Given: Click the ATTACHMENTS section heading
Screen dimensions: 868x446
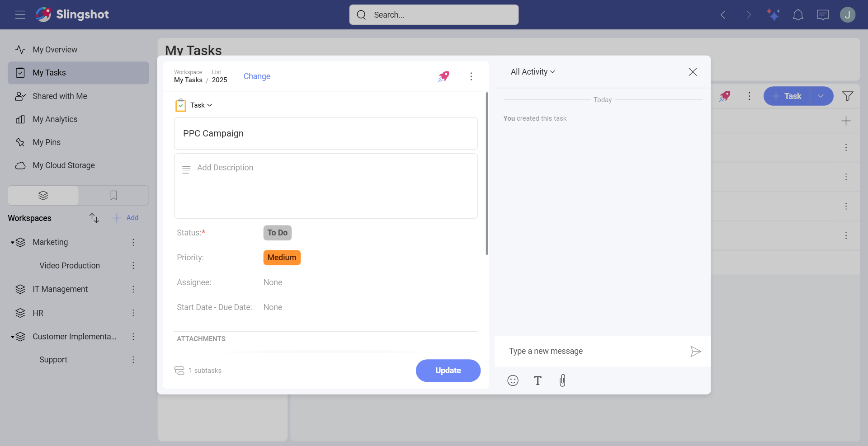Looking at the screenshot, I should [201, 339].
